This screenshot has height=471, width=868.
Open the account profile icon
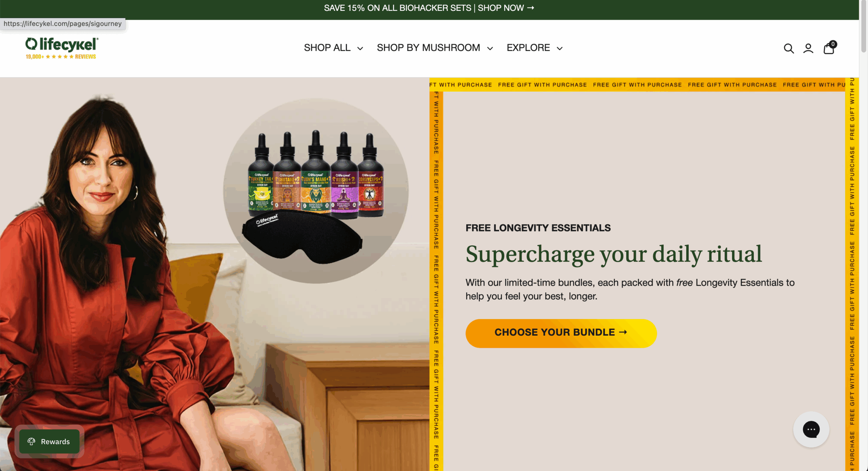coord(808,48)
